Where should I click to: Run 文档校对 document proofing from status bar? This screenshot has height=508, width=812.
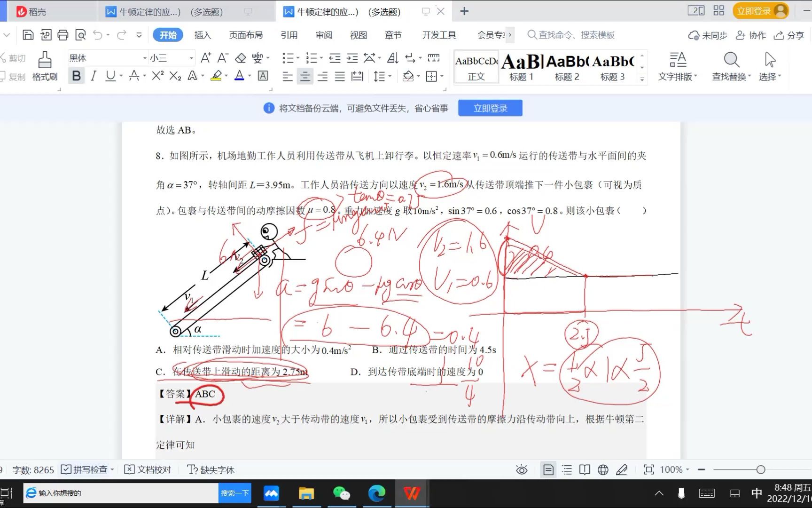tap(148, 469)
